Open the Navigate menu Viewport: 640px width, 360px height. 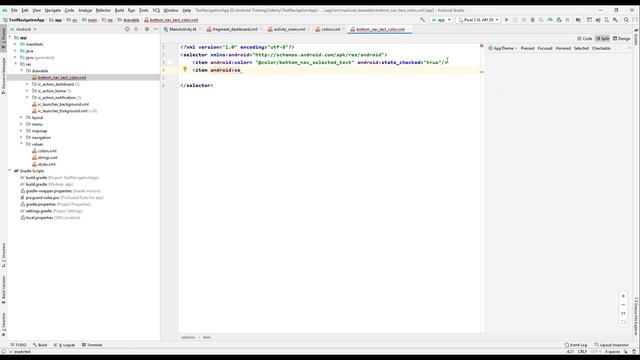(52, 10)
